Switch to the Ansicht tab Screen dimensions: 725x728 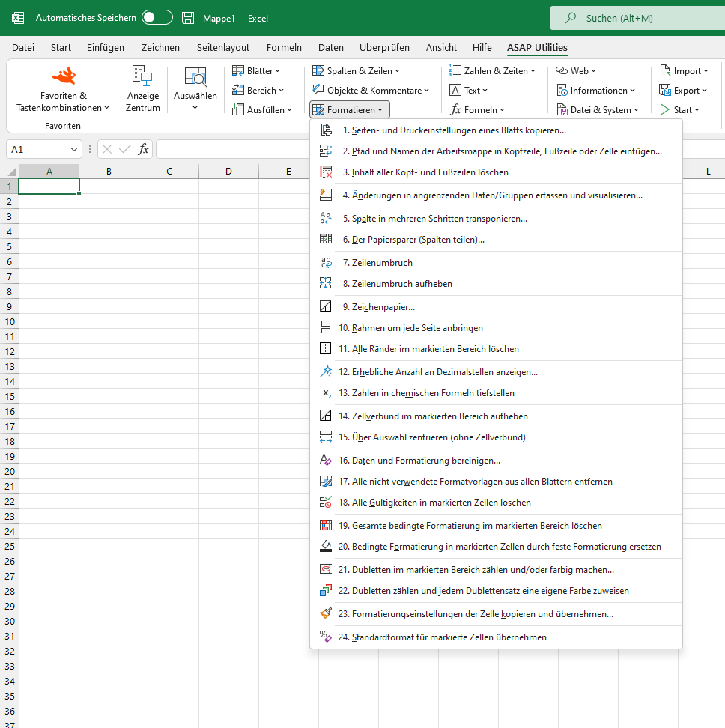pyautogui.click(x=441, y=47)
